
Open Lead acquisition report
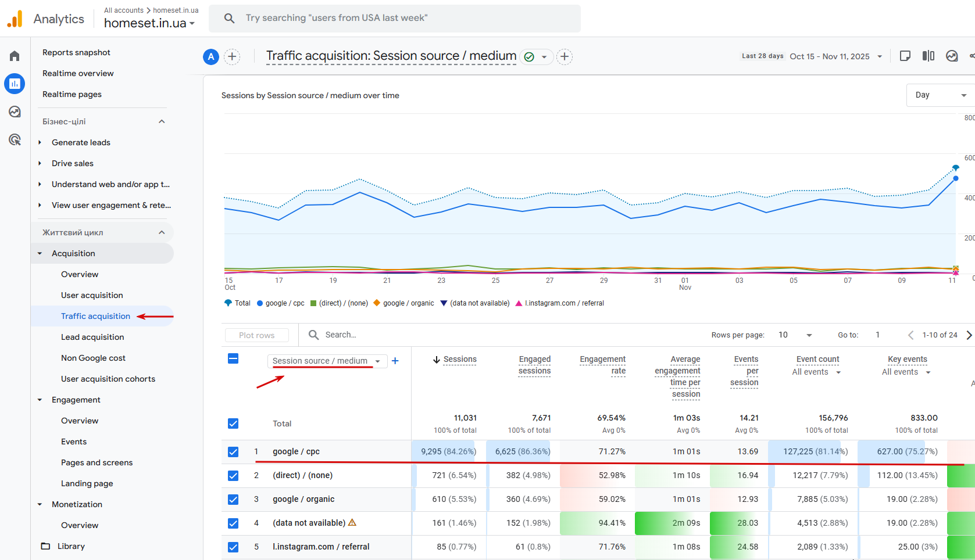92,337
